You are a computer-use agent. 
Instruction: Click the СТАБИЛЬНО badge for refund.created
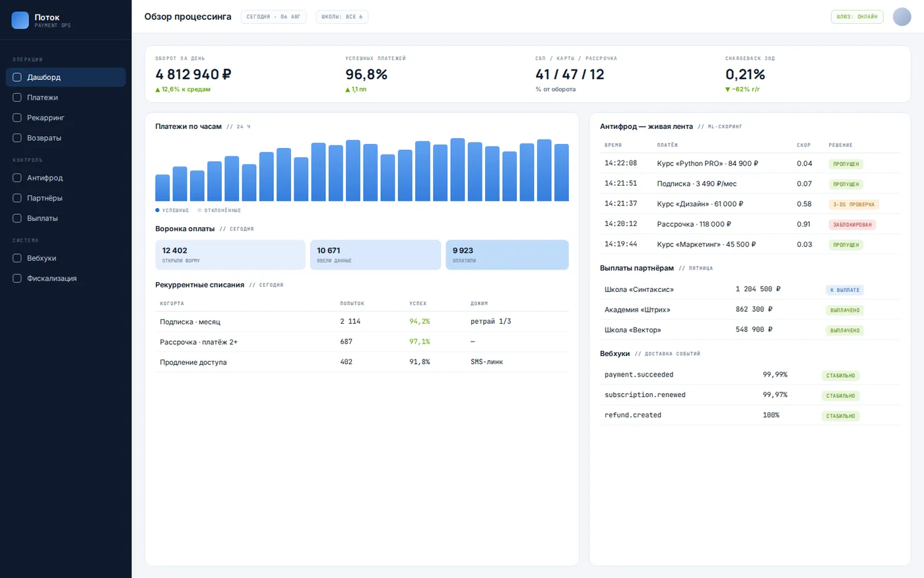click(841, 416)
